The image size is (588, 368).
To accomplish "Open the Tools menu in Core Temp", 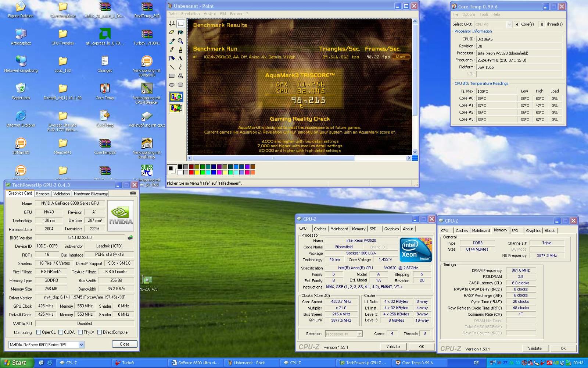I will tap(484, 14).
